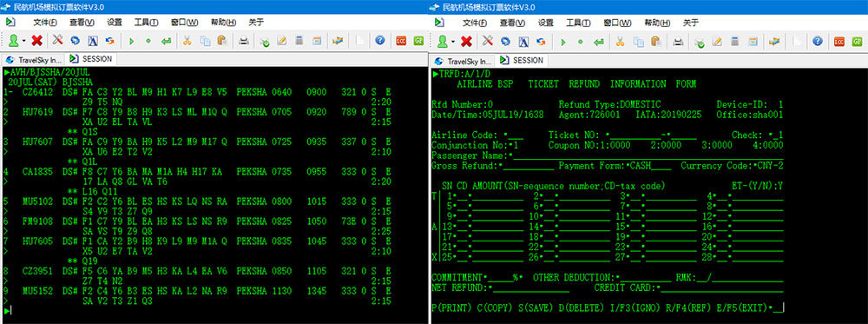Click the calendar icon in right window toolbar
Screen dimensions: 868x324
[x=753, y=41]
